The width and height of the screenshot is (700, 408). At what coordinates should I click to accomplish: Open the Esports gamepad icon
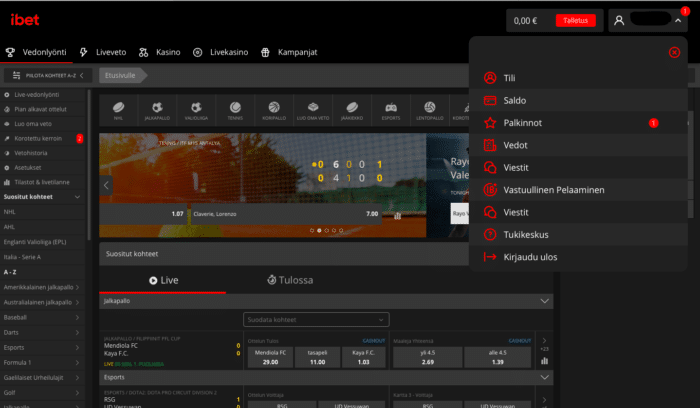[391, 111]
